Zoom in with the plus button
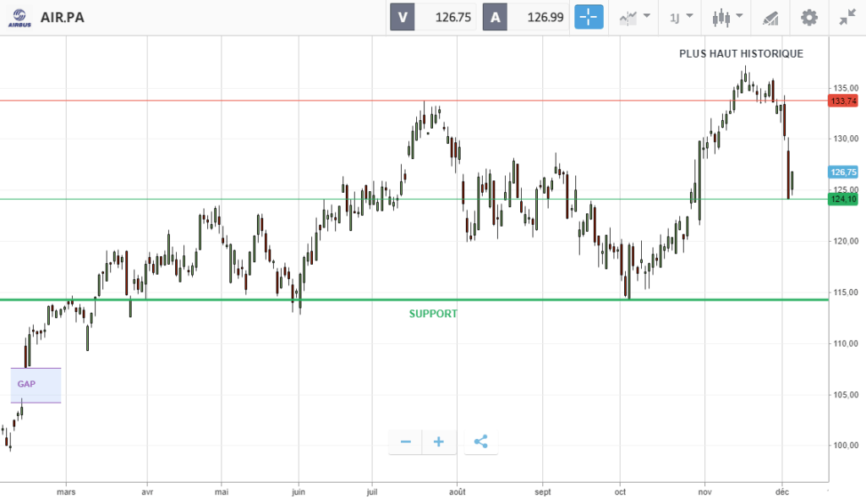 point(439,441)
